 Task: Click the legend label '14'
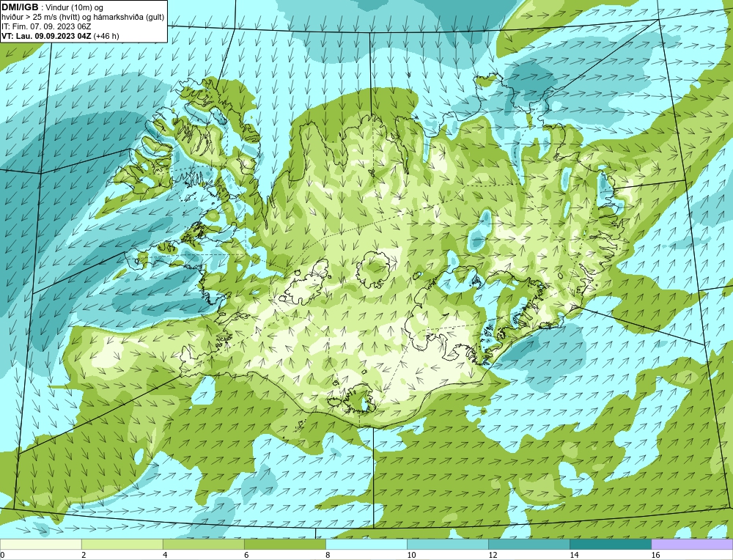coord(574,555)
